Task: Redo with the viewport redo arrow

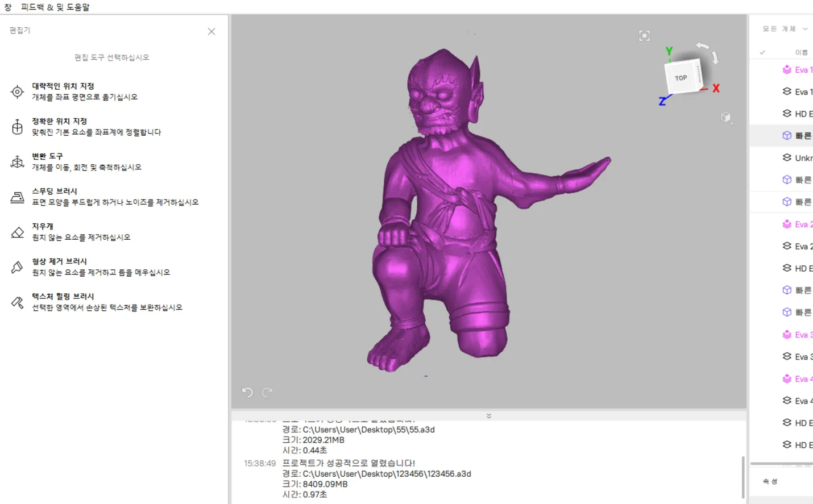Action: click(267, 392)
